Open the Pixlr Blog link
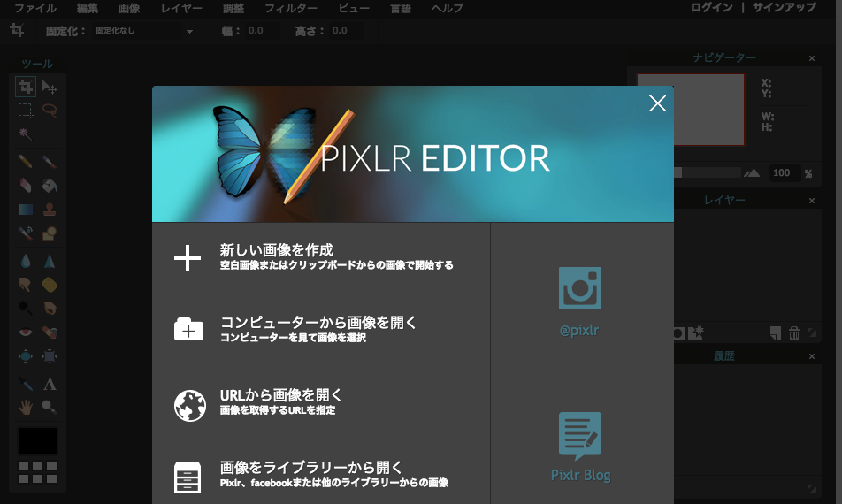Image resolution: width=842 pixels, height=504 pixels. 580,447
